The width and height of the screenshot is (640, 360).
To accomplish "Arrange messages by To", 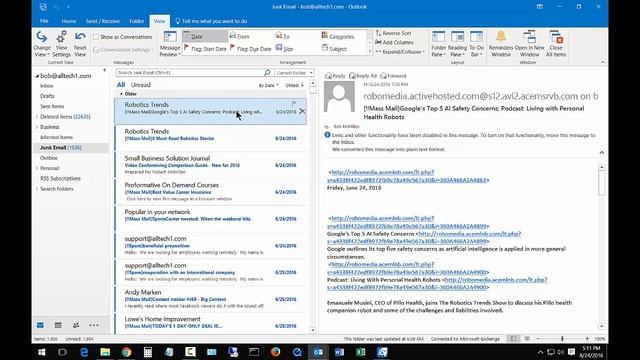I will pos(282,36).
